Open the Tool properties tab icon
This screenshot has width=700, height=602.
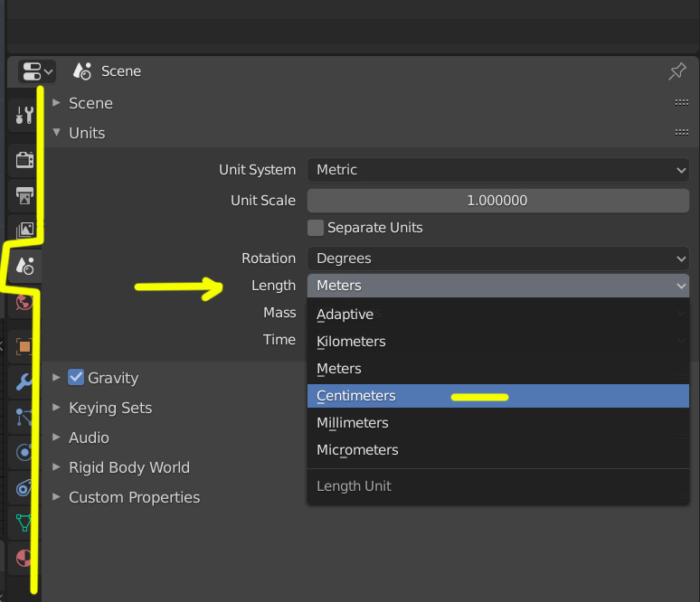point(24,115)
